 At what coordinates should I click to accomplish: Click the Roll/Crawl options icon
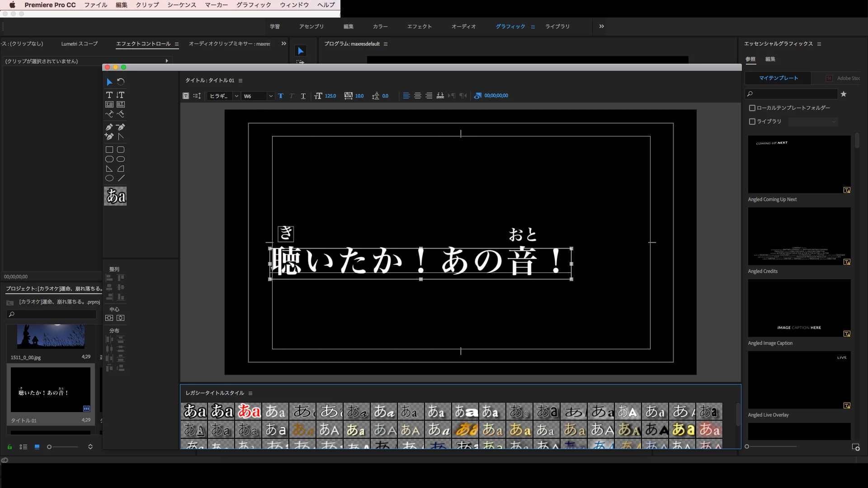click(x=197, y=96)
